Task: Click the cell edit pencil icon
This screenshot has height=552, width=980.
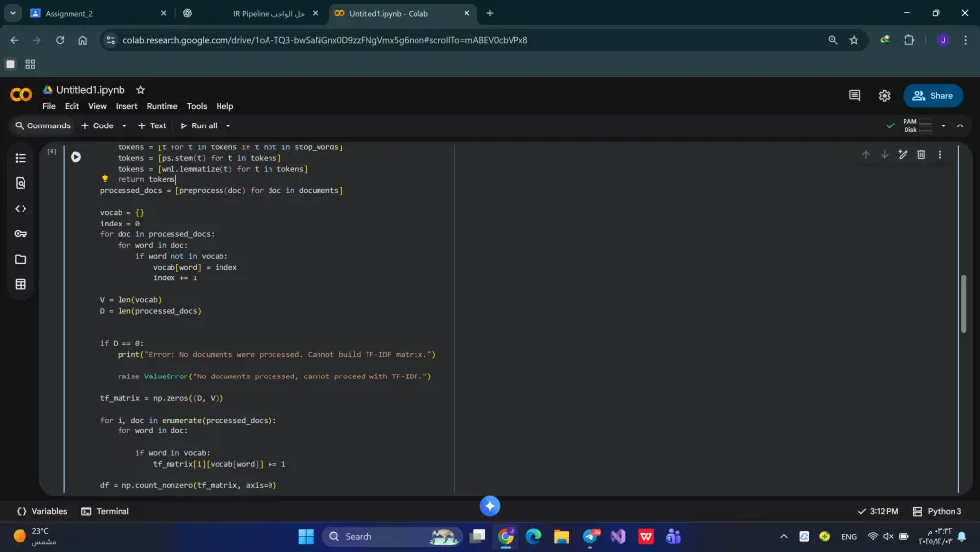Action: [x=903, y=154]
